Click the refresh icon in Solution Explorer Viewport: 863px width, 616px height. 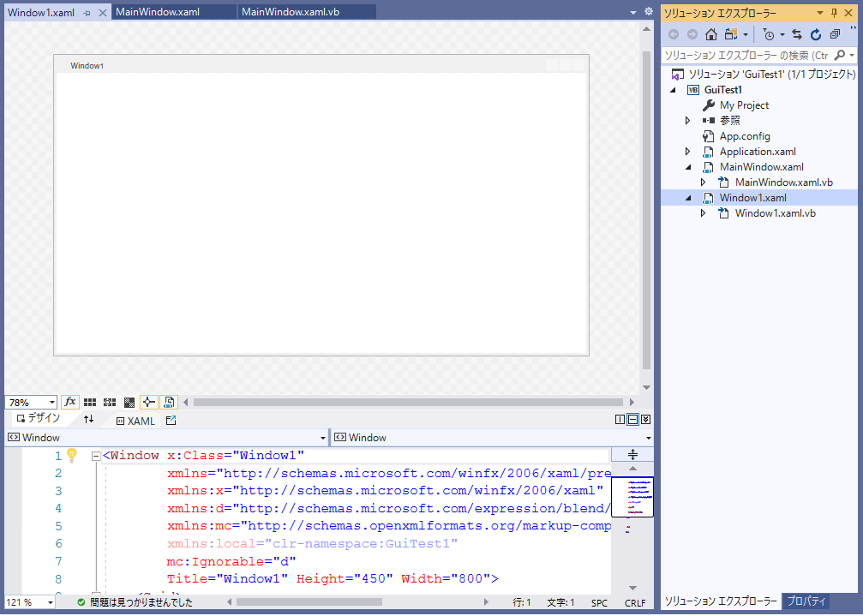click(815, 34)
